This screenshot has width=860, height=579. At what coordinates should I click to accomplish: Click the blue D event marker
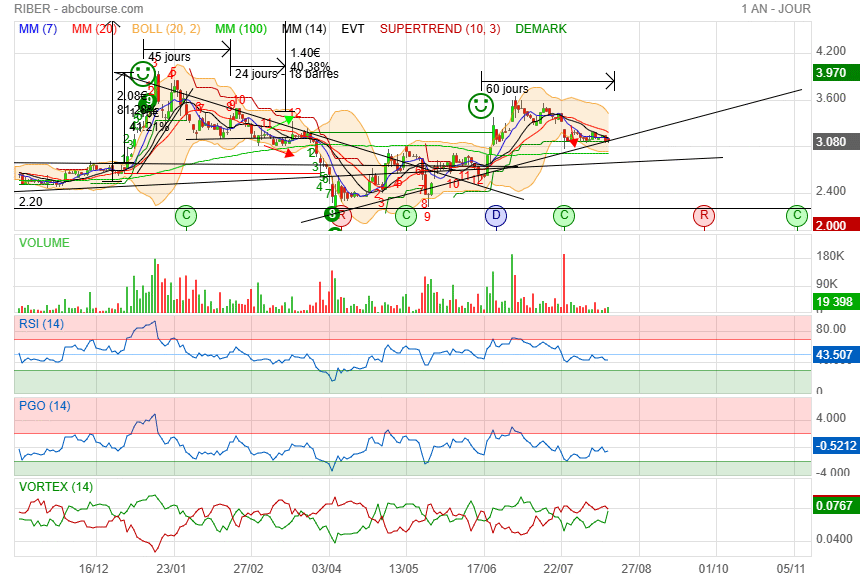point(496,215)
